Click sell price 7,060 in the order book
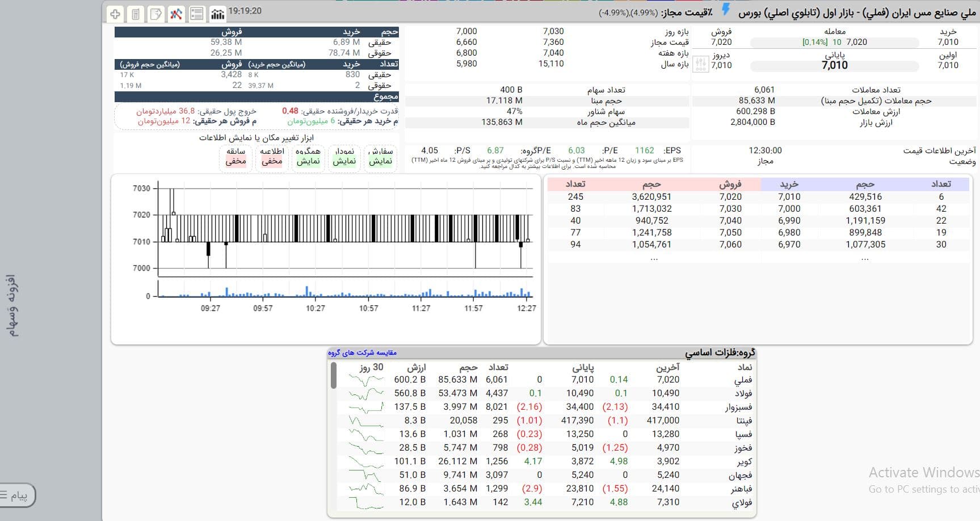Screen dimensions: 980x521 (x=730, y=244)
